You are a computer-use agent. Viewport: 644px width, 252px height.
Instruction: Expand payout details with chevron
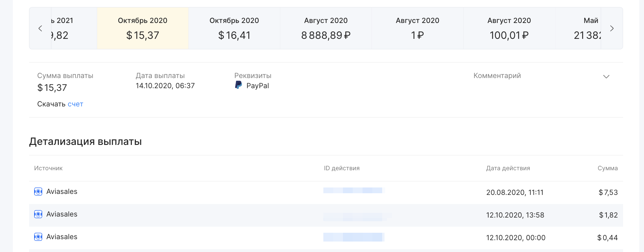coord(606,77)
